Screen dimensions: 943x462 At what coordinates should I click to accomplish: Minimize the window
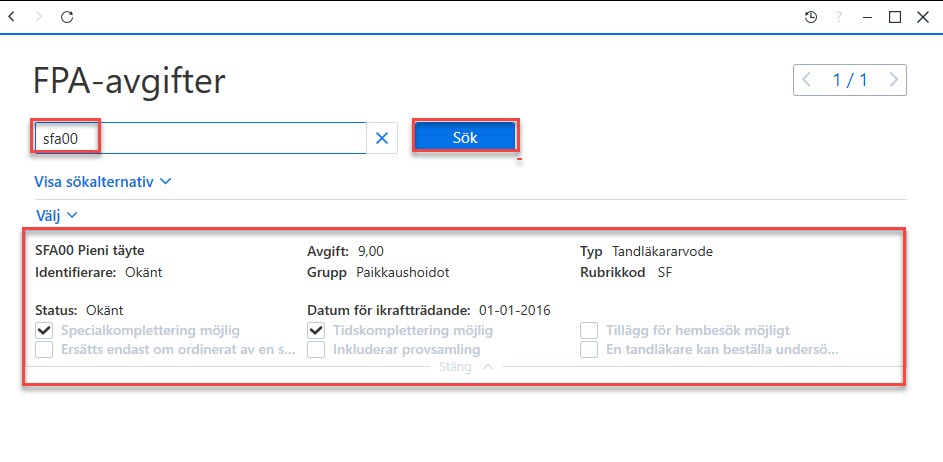coord(867,17)
